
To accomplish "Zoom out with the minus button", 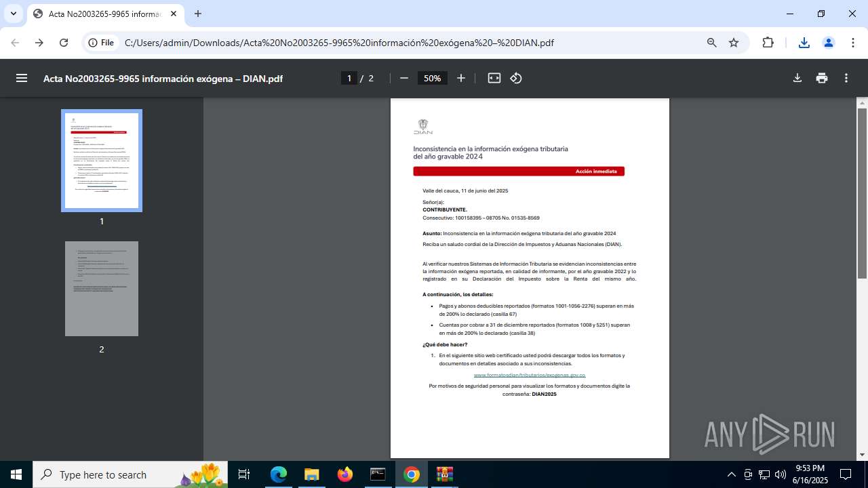I will click(x=404, y=78).
